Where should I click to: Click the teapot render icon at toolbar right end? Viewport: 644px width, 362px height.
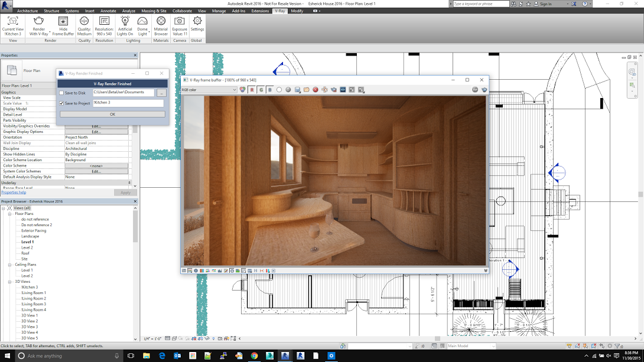click(x=484, y=90)
